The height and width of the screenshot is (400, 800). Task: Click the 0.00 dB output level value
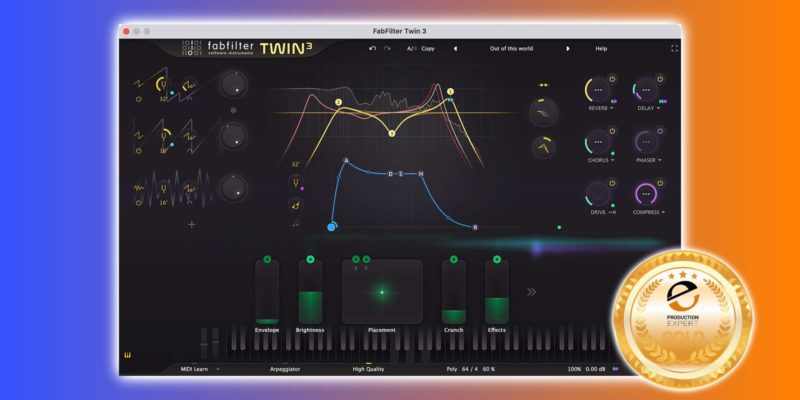[x=595, y=369]
